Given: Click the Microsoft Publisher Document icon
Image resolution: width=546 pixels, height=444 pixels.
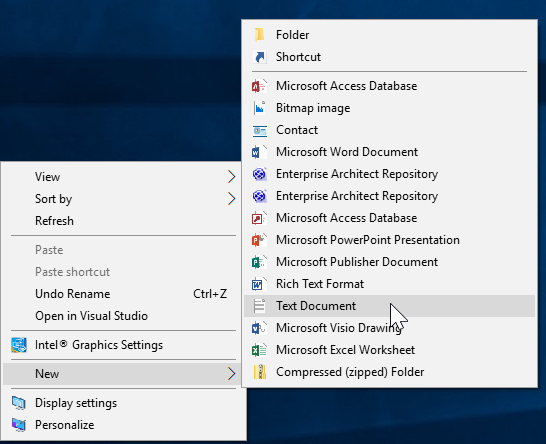Looking at the screenshot, I should (x=259, y=262).
